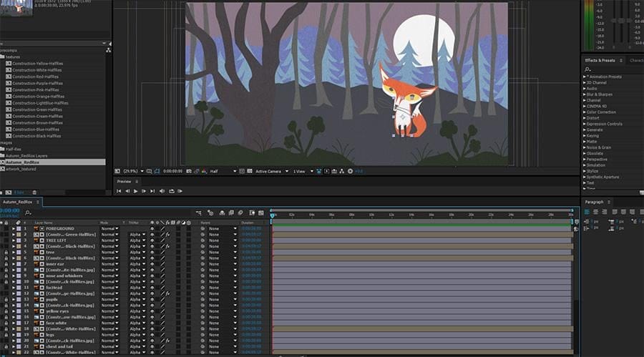This screenshot has width=644, height=357.
Task: Select the Preview panel tab
Action: click(124, 182)
